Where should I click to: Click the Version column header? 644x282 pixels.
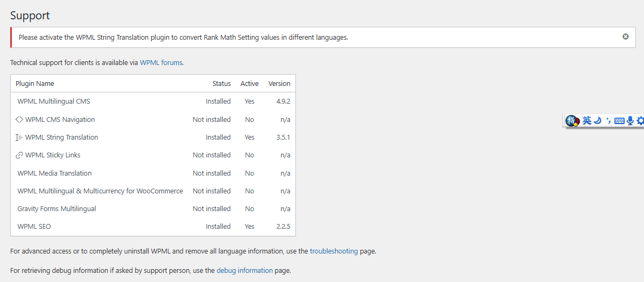coord(279,84)
